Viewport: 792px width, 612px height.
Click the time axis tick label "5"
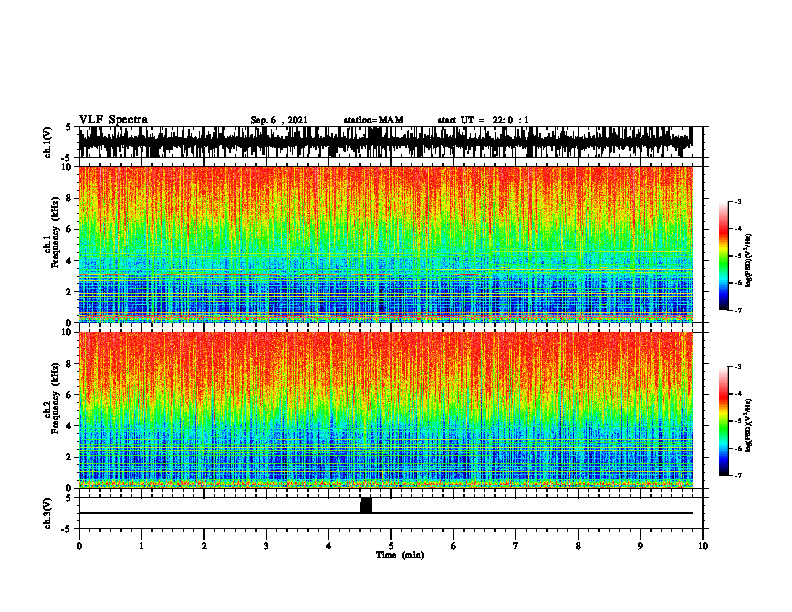pos(391,546)
